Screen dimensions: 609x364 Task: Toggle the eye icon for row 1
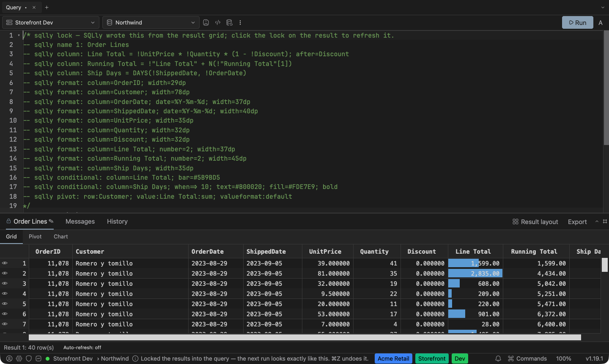point(5,263)
